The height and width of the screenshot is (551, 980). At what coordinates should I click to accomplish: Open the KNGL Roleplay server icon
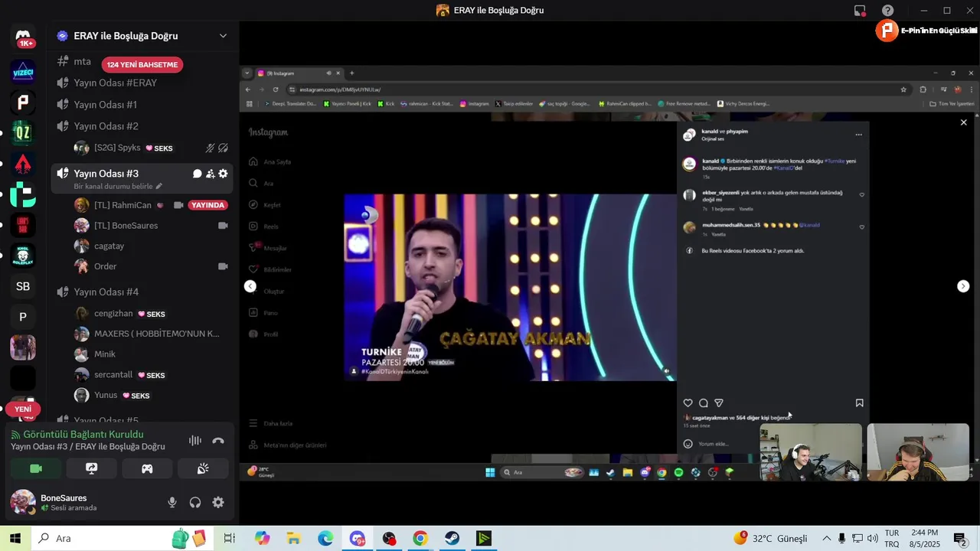coord(23,256)
